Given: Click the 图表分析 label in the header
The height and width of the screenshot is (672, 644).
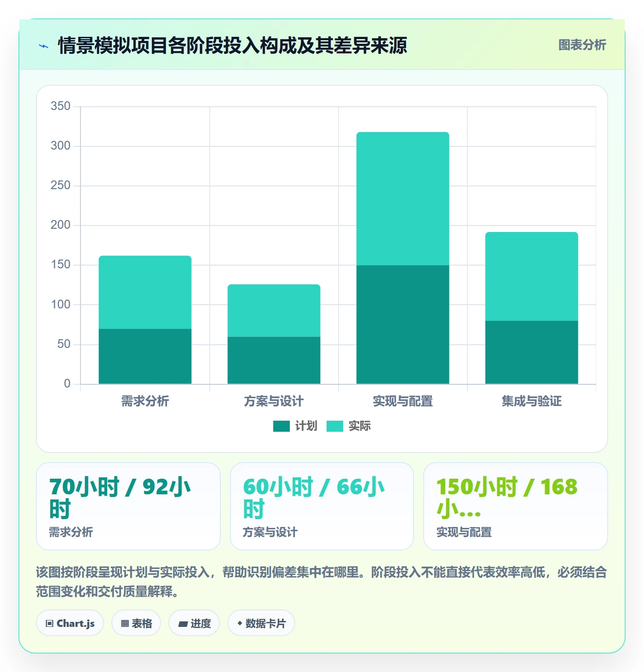Looking at the screenshot, I should coord(582,45).
